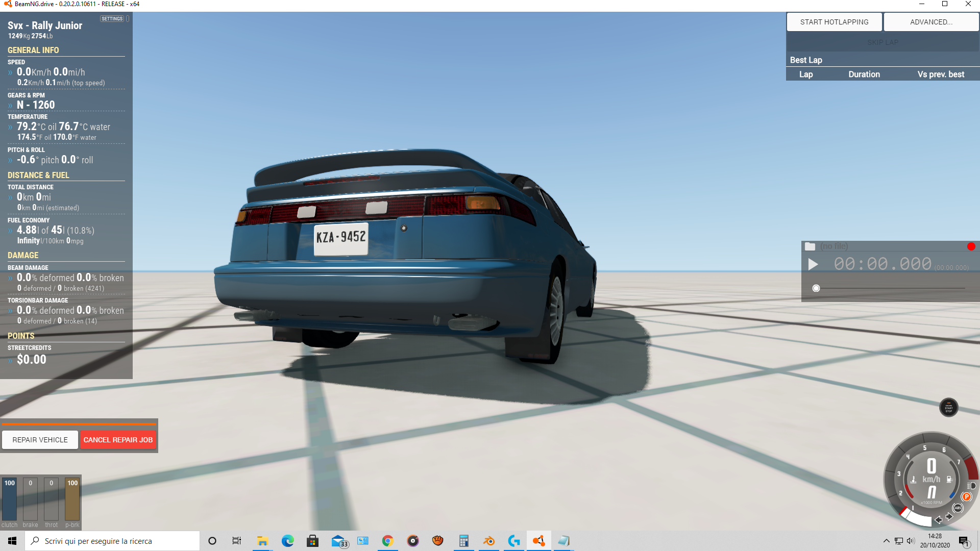Open the Calculator app on taskbar
Image resolution: width=980 pixels, height=551 pixels.
click(463, 541)
